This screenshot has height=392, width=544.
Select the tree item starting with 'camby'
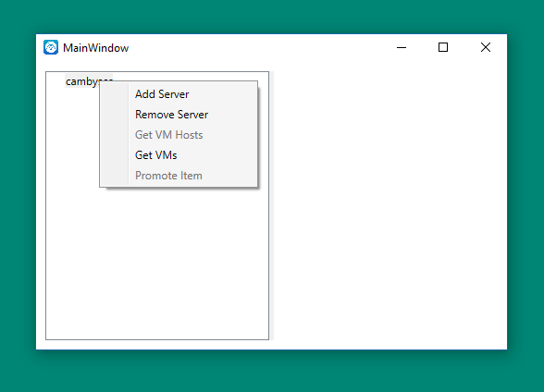pyautogui.click(x=82, y=81)
